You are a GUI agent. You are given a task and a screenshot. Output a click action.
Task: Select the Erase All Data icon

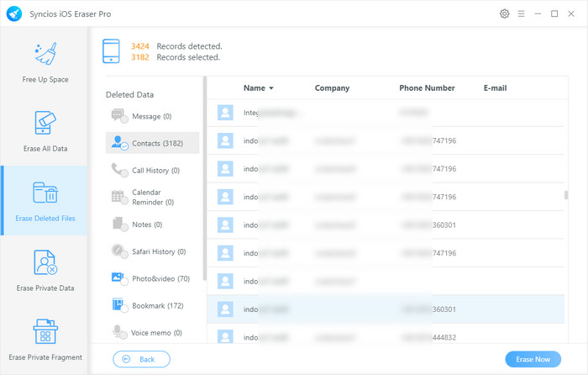(x=45, y=123)
